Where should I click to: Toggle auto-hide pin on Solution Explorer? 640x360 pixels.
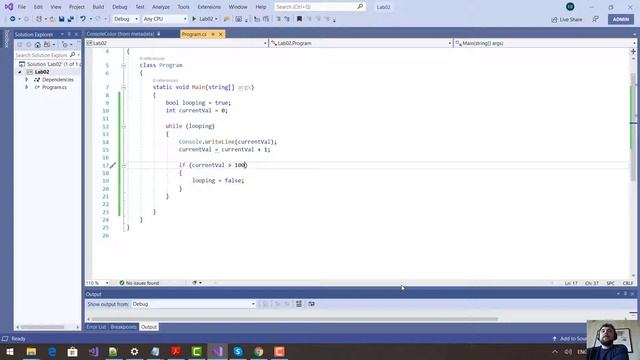point(69,34)
